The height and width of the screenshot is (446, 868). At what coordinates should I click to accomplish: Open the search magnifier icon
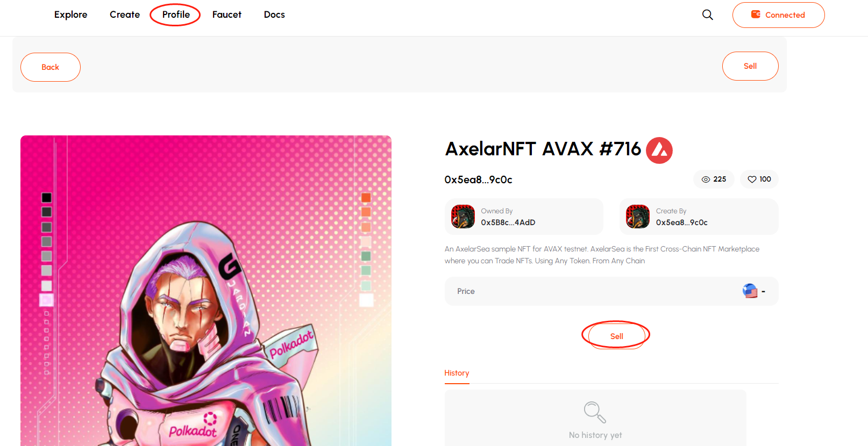click(708, 15)
